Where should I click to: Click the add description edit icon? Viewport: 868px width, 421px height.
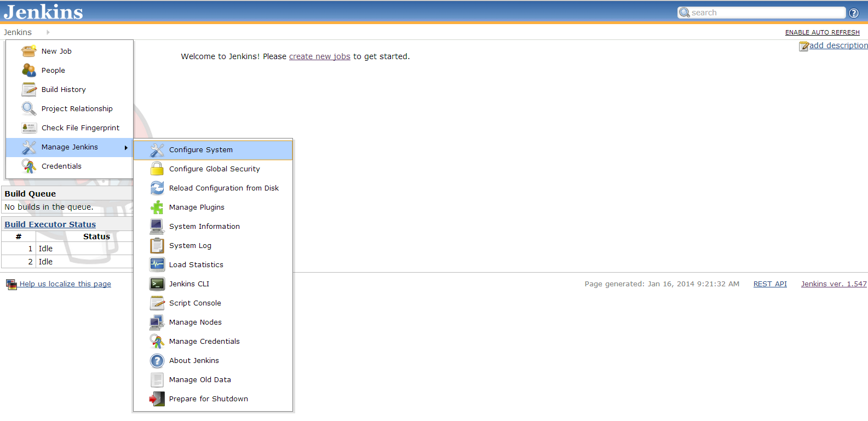804,46
